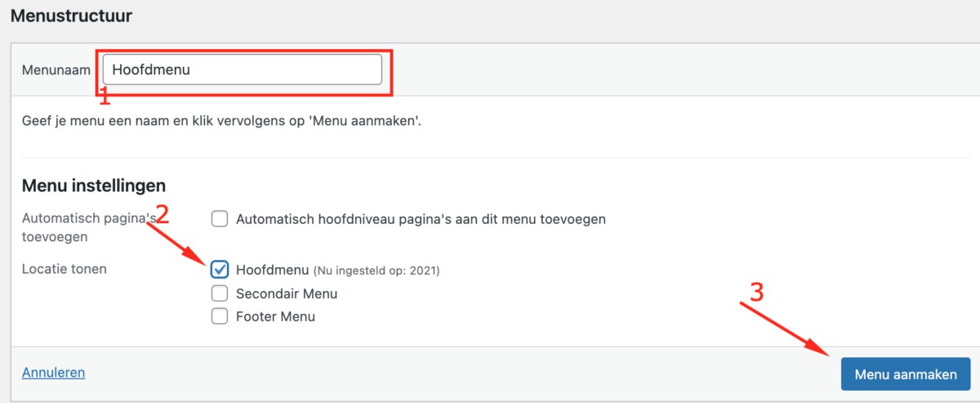
Task: Enable automatic top-level pages checkbox
Action: click(x=219, y=219)
